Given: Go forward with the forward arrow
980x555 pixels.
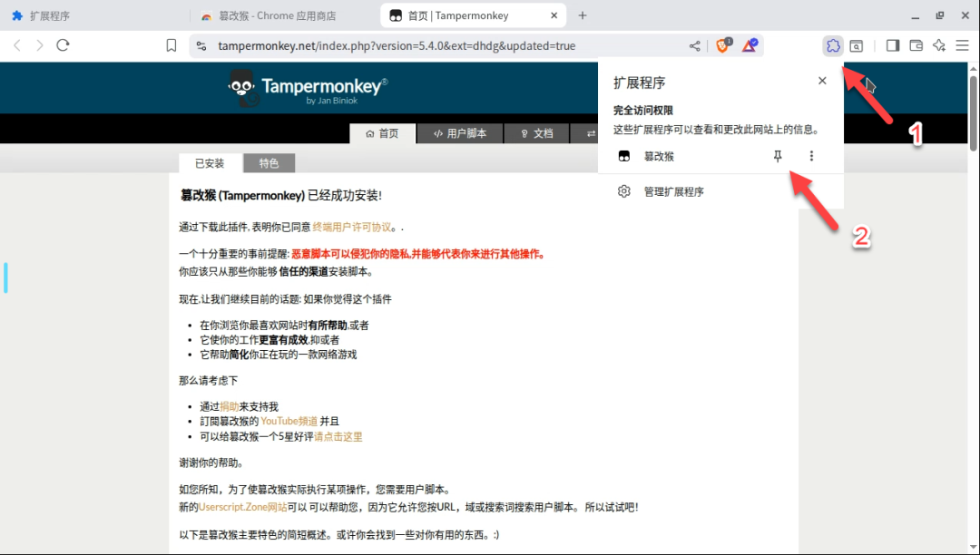Looking at the screenshot, I should point(40,45).
